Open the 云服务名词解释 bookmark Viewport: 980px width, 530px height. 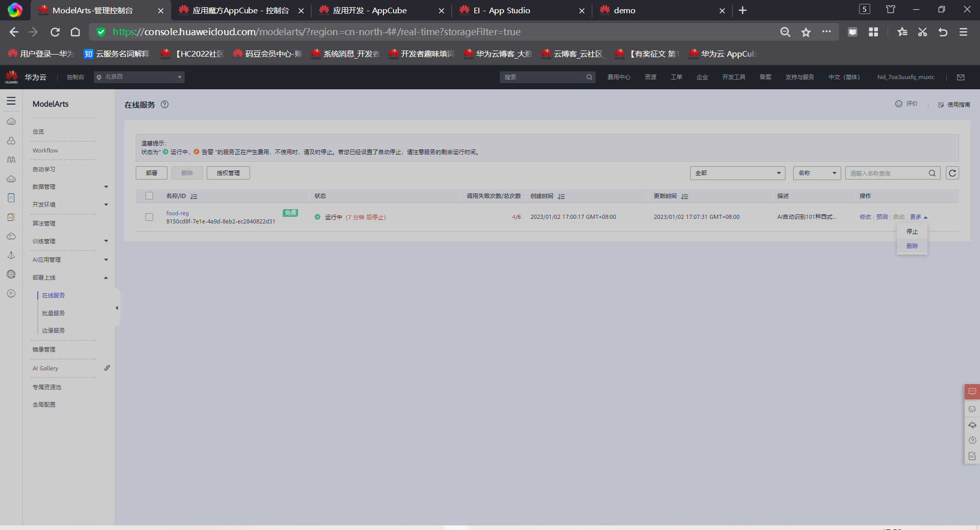(x=117, y=54)
